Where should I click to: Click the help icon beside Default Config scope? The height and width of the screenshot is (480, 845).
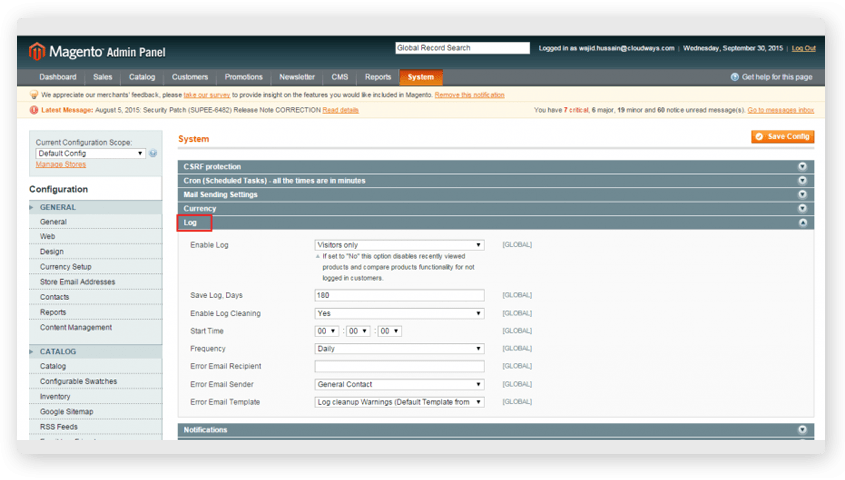tap(153, 154)
